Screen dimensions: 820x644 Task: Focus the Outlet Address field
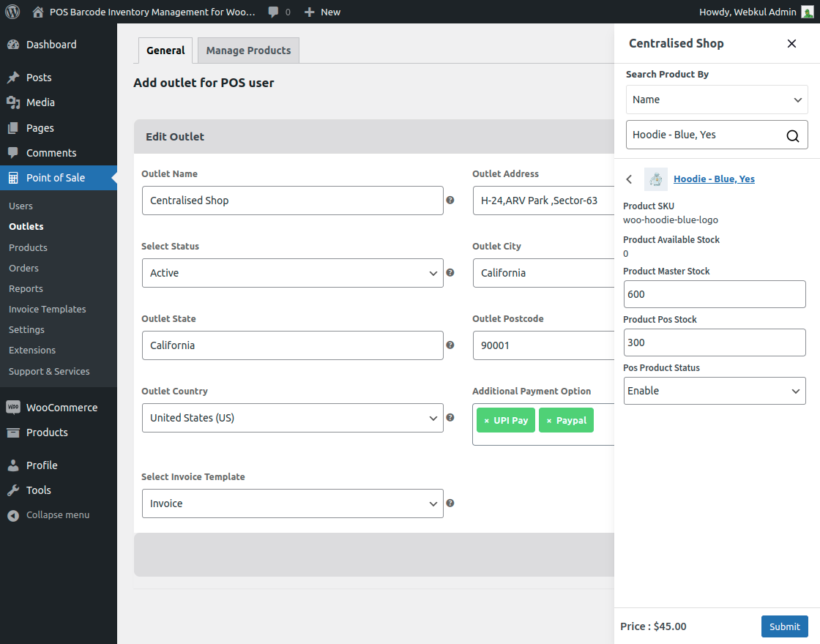(543, 201)
